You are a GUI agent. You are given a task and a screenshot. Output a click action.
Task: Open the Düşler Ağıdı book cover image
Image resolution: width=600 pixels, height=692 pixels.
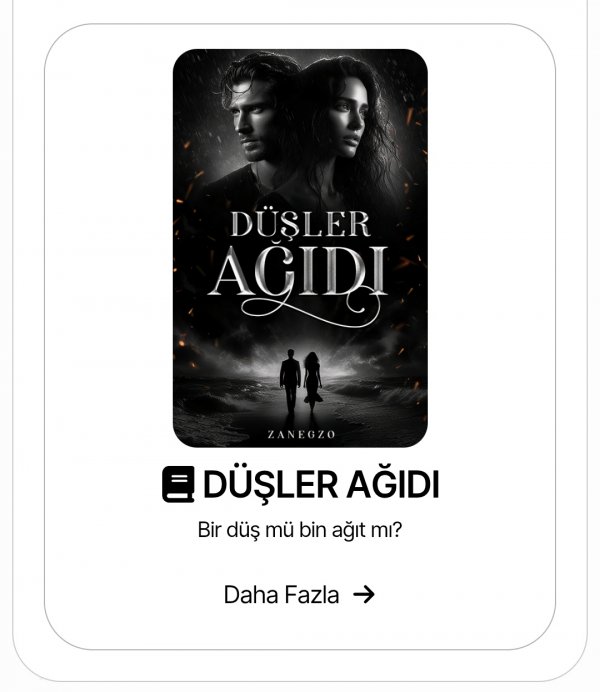coord(300,248)
